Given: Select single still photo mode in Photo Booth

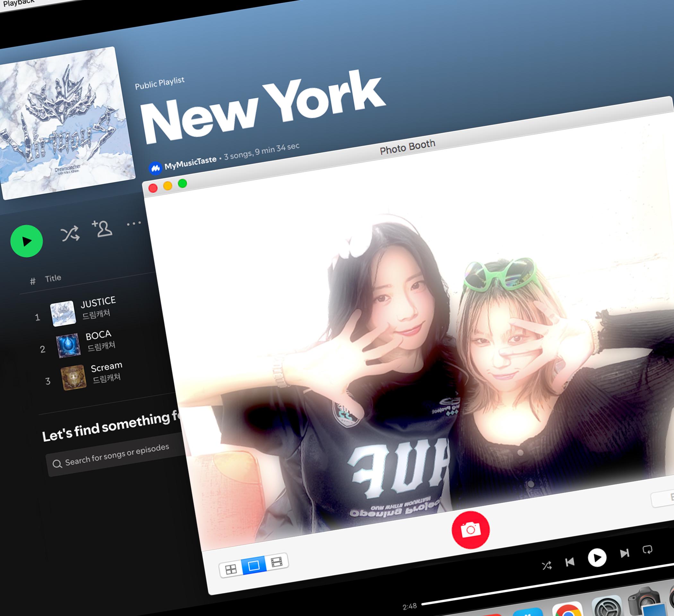Looking at the screenshot, I should coord(254,566).
